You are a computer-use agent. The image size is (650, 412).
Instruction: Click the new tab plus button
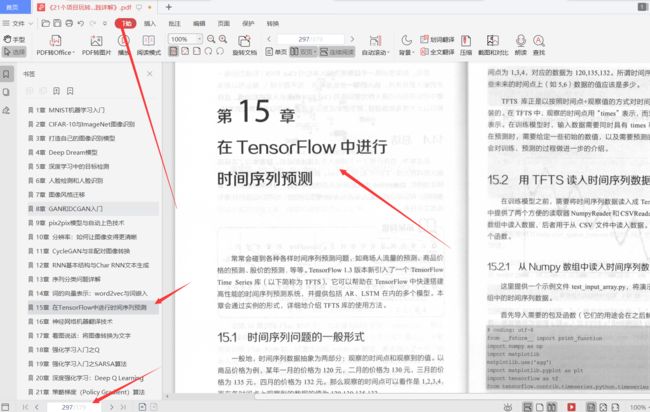pyautogui.click(x=169, y=7)
